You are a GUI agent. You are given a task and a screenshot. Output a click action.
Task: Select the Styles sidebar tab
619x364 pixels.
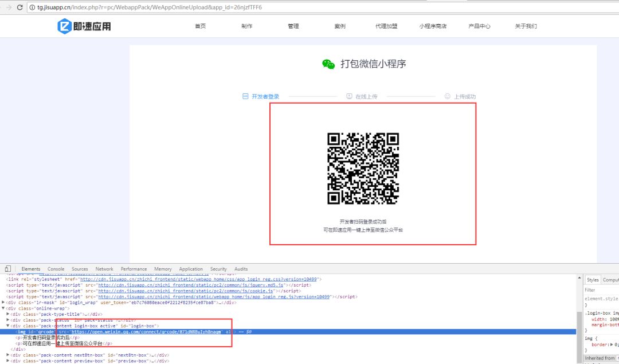(x=593, y=280)
